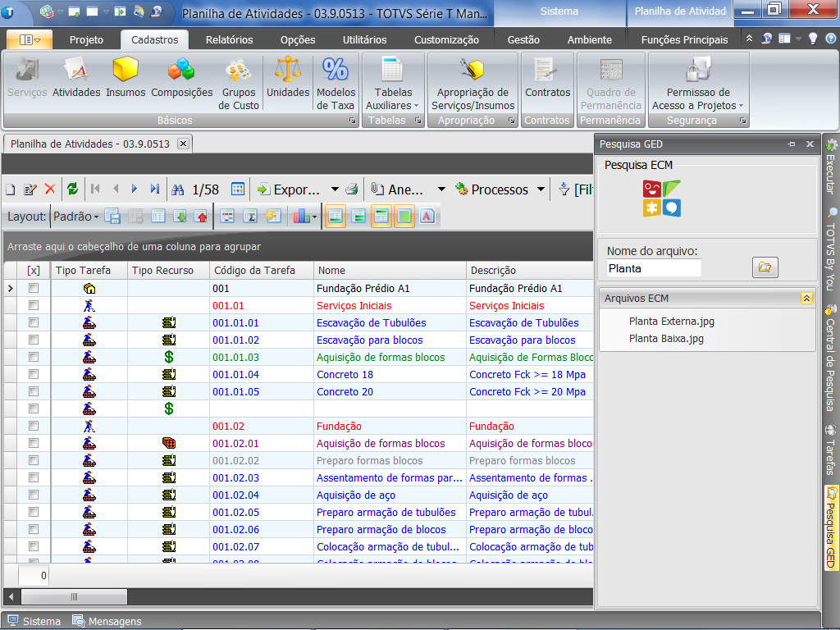Close the Planilha de Atividades document tab
Viewport: 840px width, 630px height.
[183, 144]
